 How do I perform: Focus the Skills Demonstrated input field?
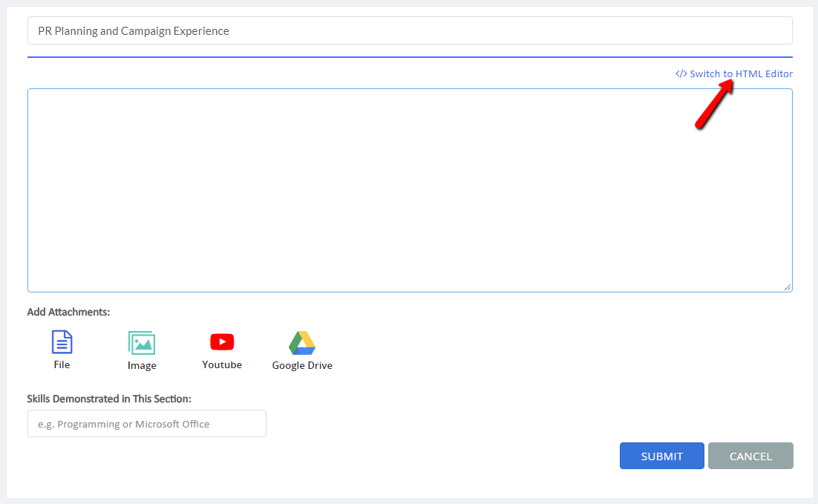tap(146, 424)
